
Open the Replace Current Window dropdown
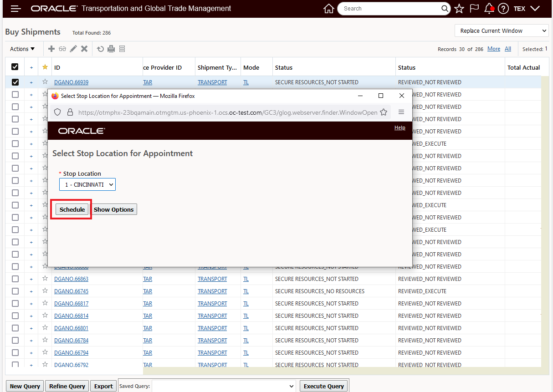[x=502, y=31]
